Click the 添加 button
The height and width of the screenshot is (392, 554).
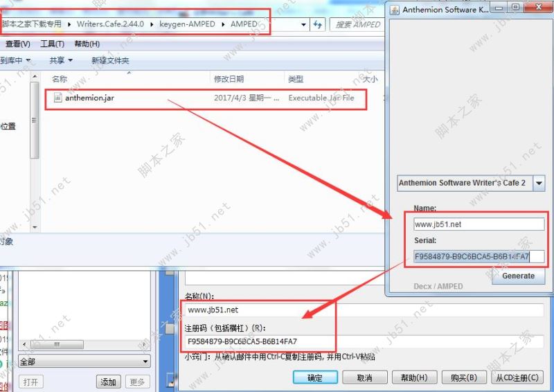(x=109, y=382)
